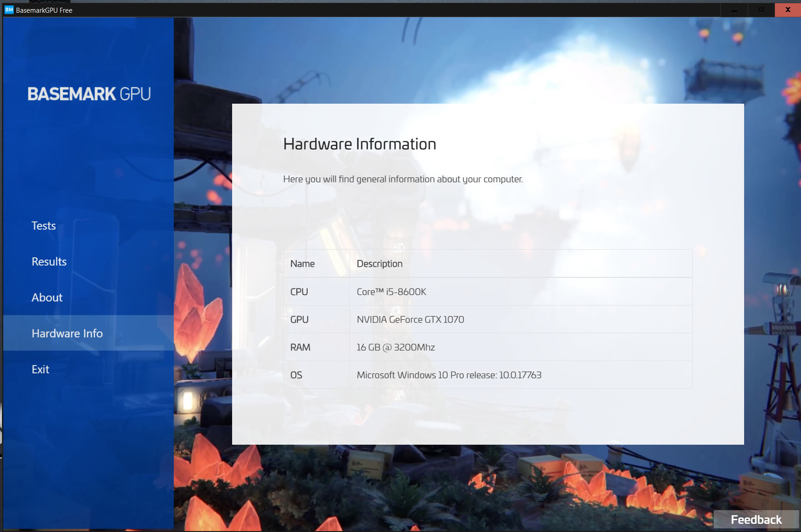Close the BasemarkGPU Free window
Viewport: 801px width, 532px height.
click(788, 10)
